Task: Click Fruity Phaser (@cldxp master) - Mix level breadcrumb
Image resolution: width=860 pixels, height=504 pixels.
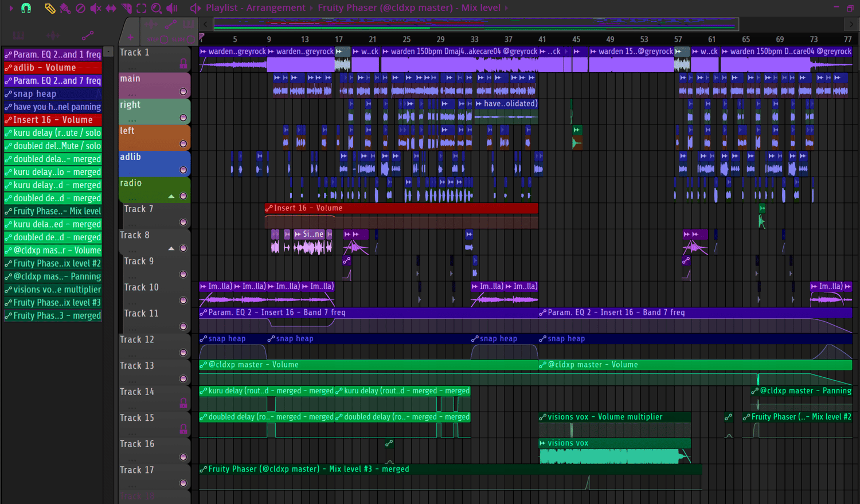Action: 409,8
